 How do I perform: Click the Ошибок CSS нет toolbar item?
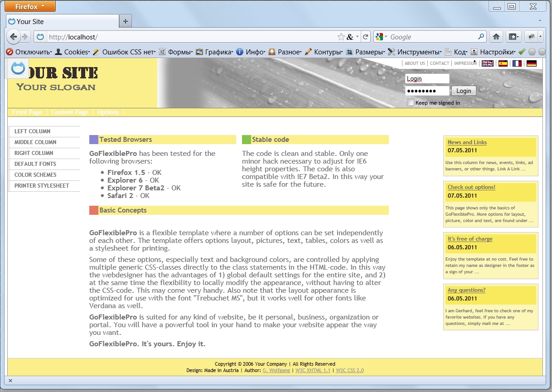[124, 52]
